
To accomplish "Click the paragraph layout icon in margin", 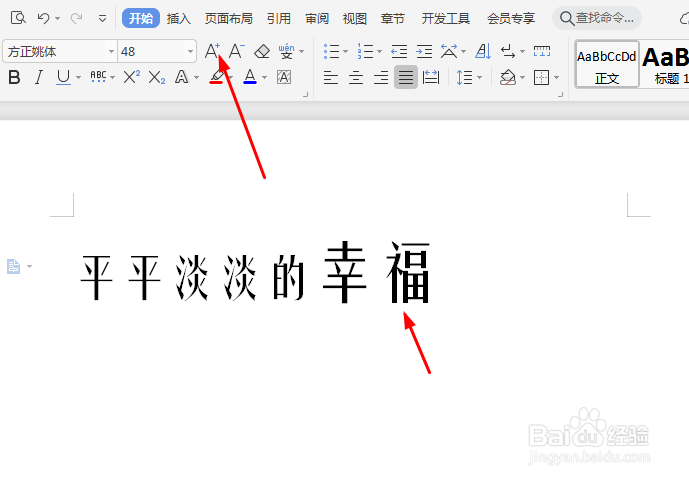I will [x=14, y=266].
